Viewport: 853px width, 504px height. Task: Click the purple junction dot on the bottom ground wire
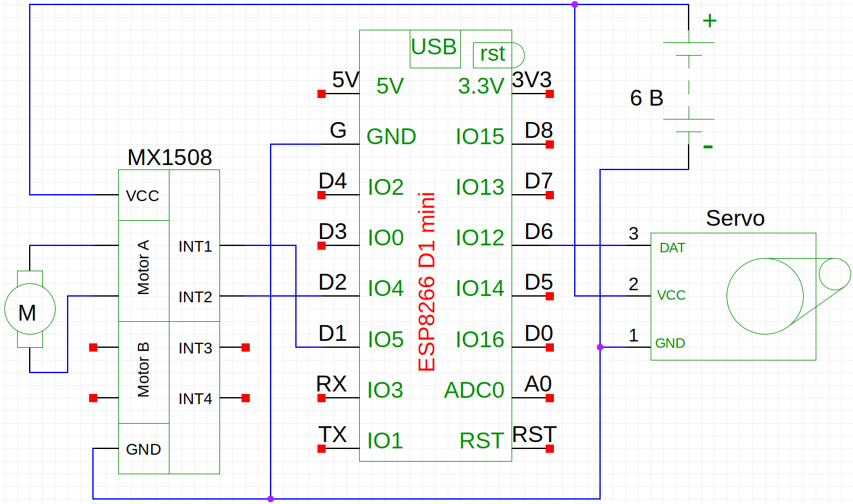coord(271,498)
